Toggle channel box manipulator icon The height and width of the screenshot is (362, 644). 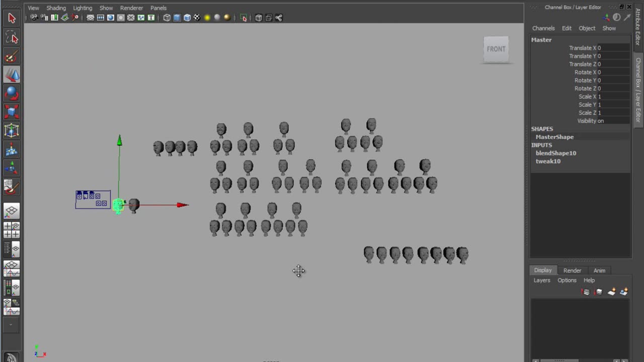607,18
